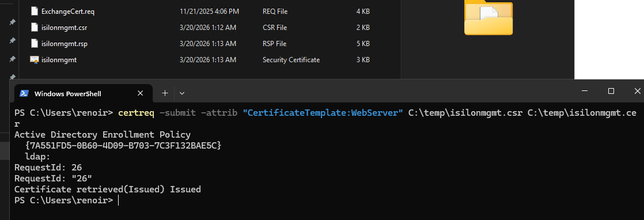Viewport: 644px width, 220px height.
Task: Select the isilonmgmt.csr file icon
Action: [34, 28]
